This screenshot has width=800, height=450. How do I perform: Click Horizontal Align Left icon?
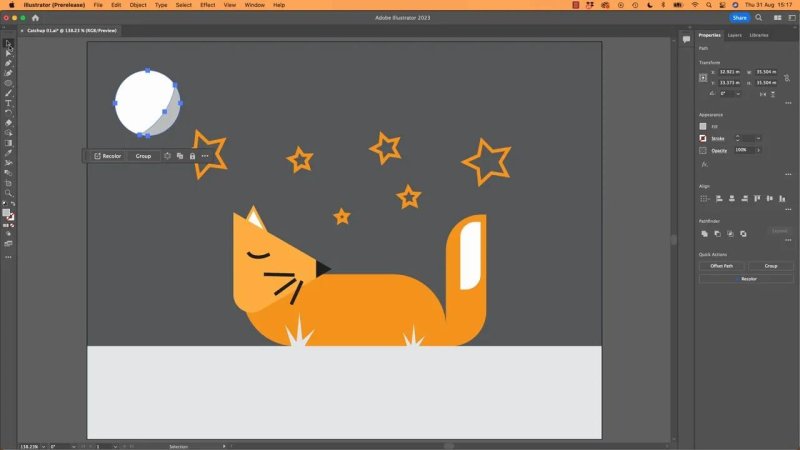coord(719,198)
